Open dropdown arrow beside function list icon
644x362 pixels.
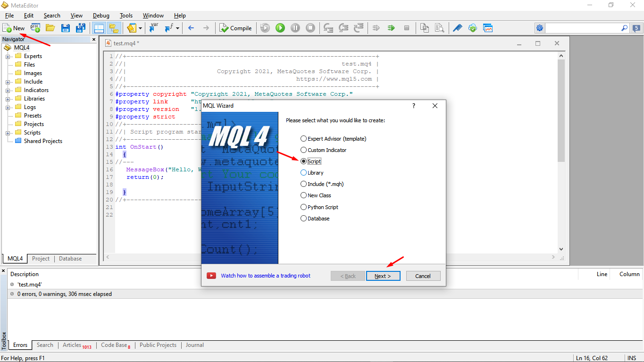[178, 28]
